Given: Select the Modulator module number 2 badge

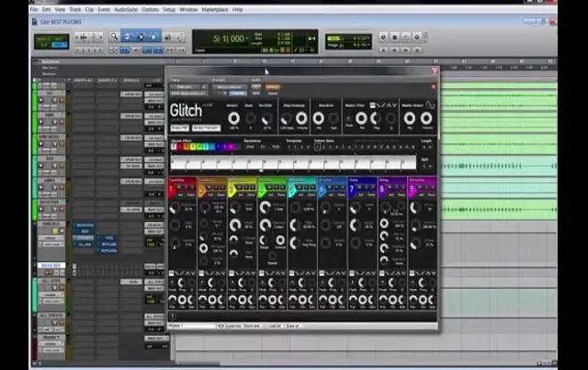Looking at the screenshot, I should [201, 190].
